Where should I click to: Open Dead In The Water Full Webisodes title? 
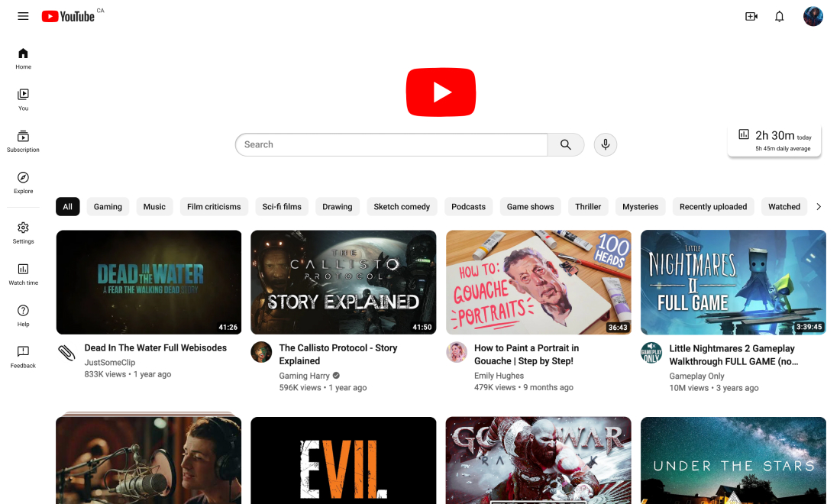tap(155, 348)
